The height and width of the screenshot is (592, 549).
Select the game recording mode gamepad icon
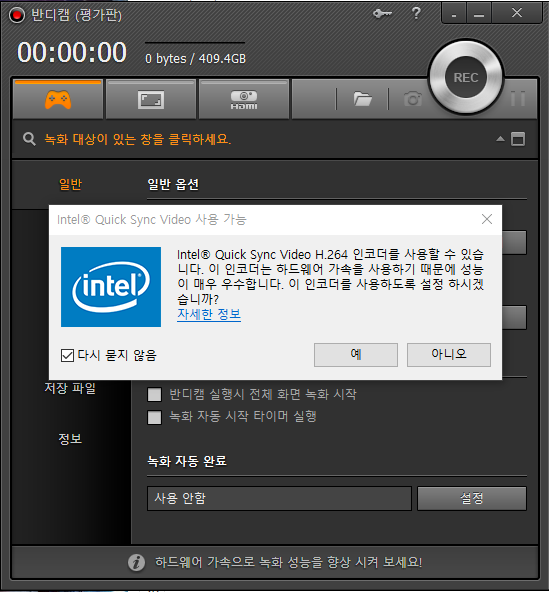tap(58, 99)
